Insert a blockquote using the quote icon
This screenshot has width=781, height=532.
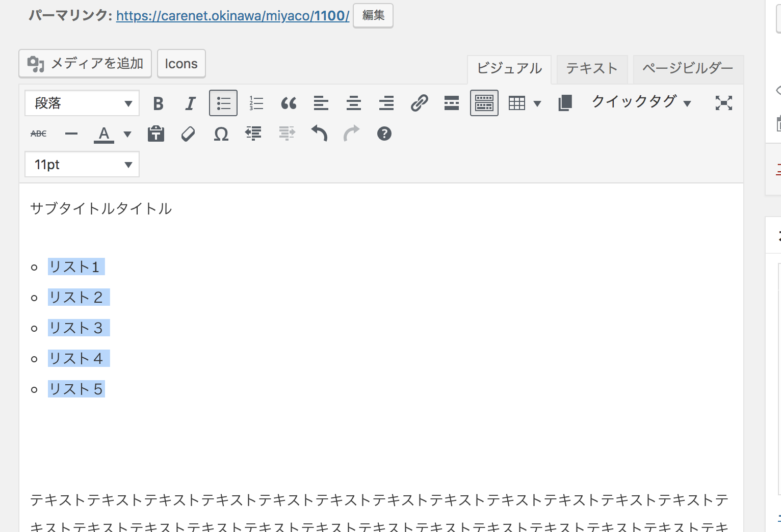289,103
